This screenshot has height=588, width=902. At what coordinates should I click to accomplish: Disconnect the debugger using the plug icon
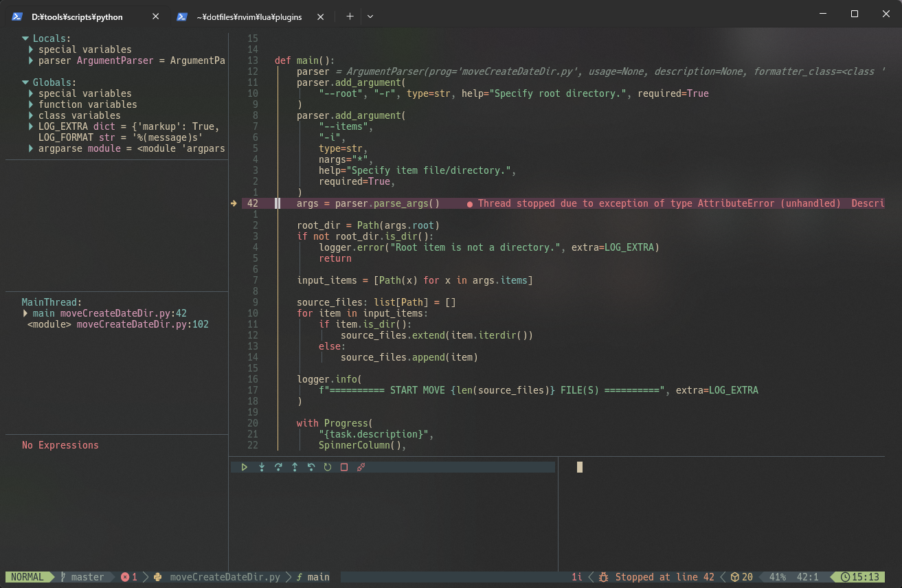361,466
